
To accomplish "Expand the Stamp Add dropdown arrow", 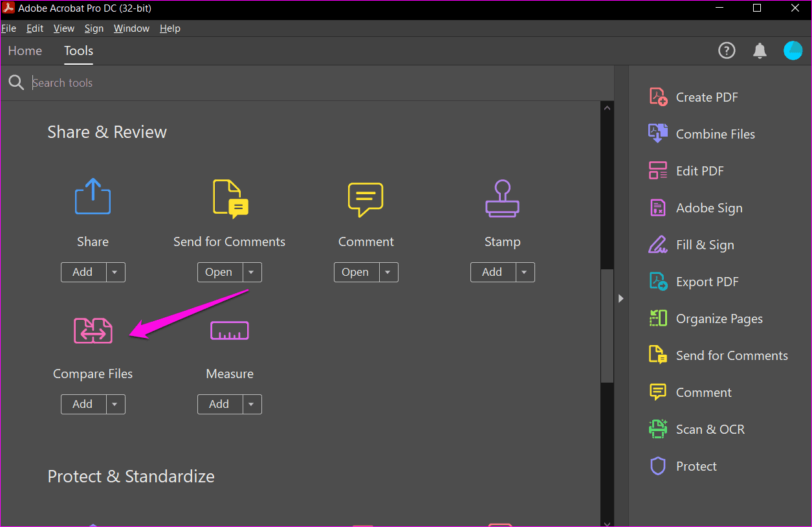I will coord(524,272).
